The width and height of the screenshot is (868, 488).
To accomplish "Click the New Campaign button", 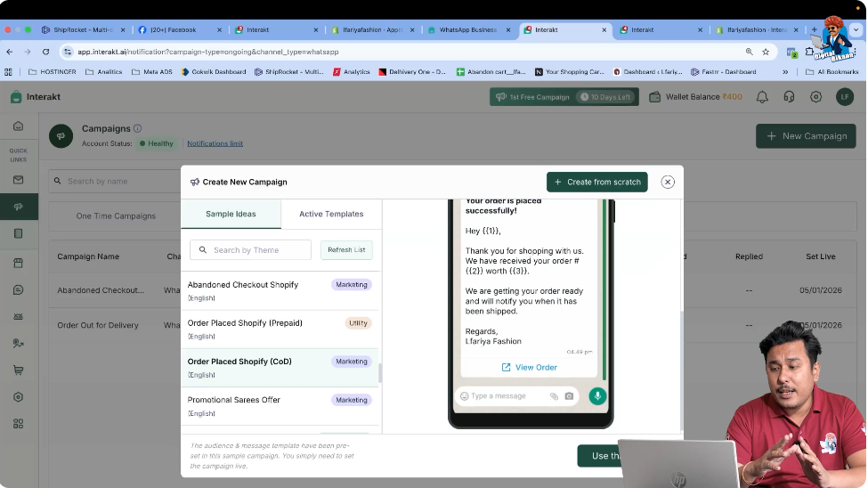I will (806, 136).
